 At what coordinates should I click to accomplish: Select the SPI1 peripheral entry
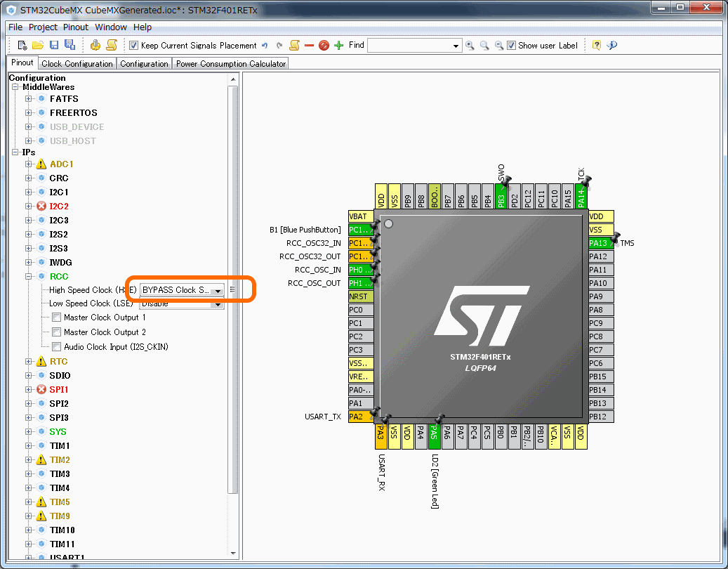point(59,389)
